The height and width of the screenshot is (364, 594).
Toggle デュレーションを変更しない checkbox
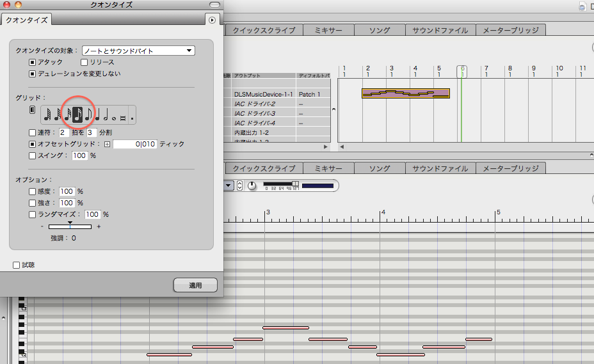tap(32, 74)
